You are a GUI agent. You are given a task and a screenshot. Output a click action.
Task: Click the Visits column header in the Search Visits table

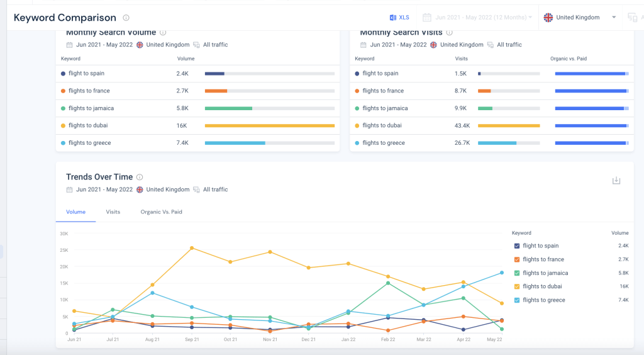pyautogui.click(x=461, y=59)
